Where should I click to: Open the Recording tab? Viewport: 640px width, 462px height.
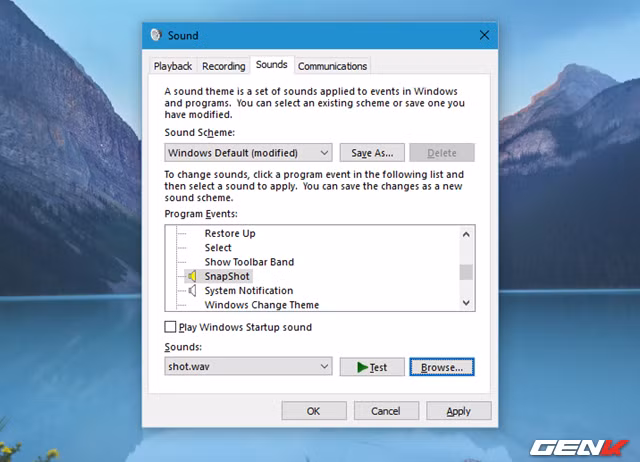223,66
